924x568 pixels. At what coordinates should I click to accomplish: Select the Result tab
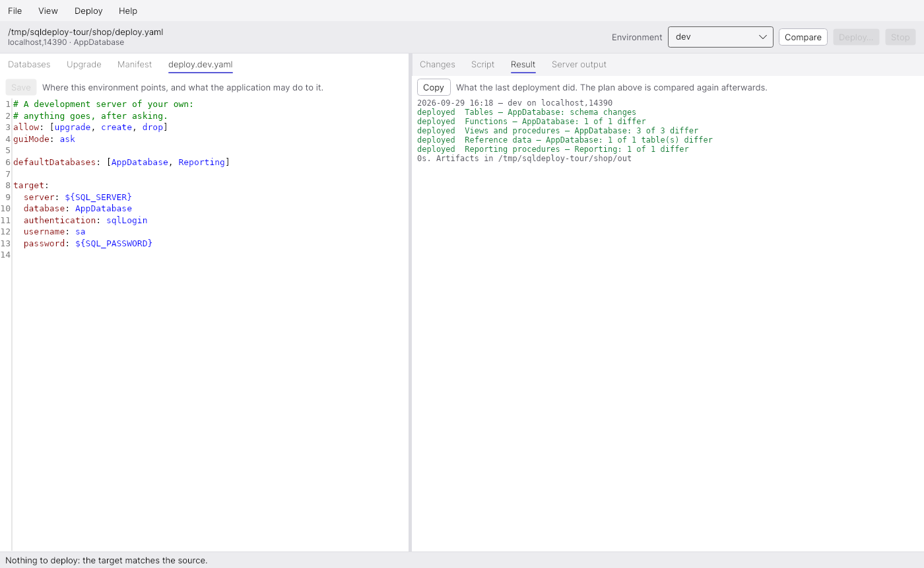pos(523,64)
